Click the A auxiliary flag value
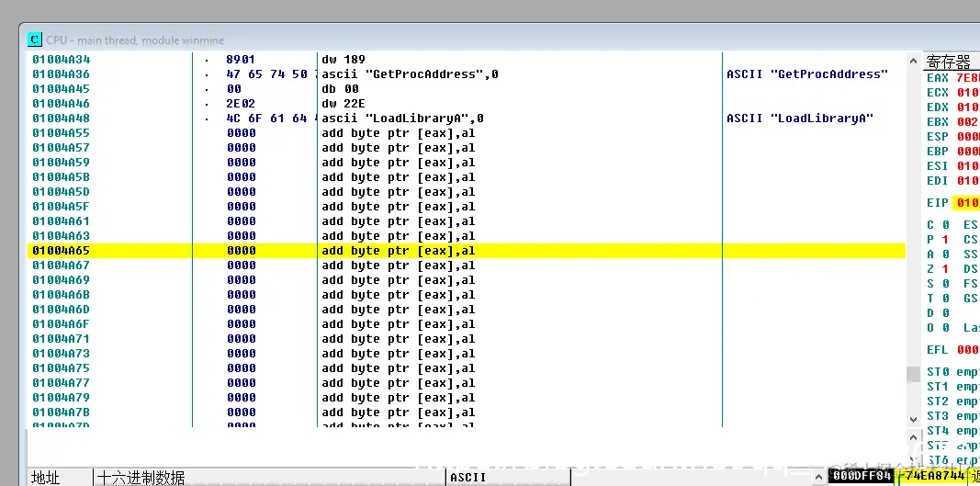Screen dimensions: 980x486 tap(945, 254)
